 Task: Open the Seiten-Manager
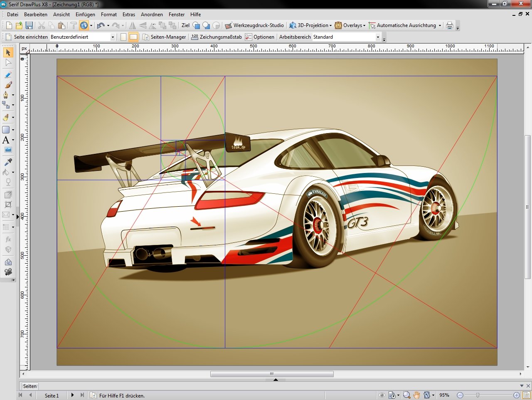164,37
